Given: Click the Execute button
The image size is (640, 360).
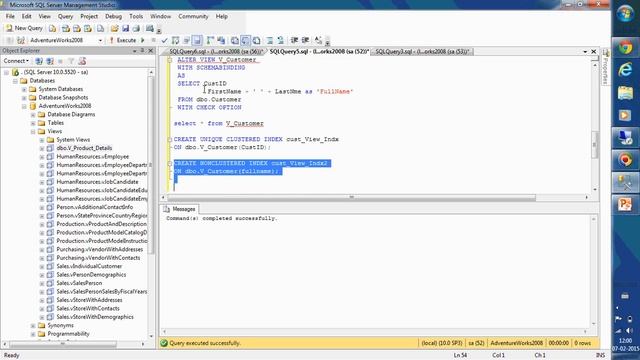Looking at the screenshot, I should [122, 40].
